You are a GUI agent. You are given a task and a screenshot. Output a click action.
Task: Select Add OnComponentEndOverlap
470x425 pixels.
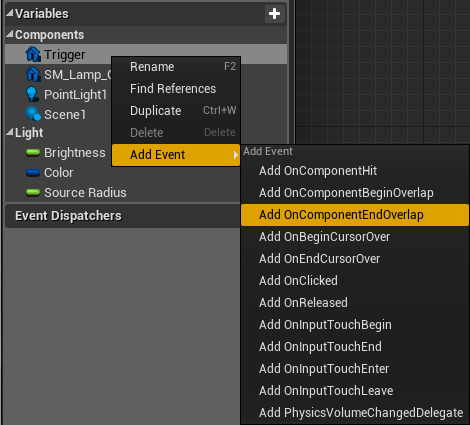click(x=355, y=215)
